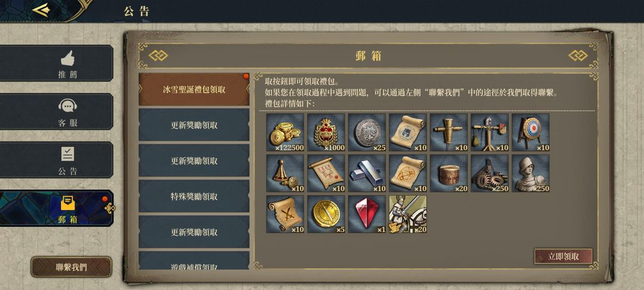Click the gold coins reward icon x122500
Viewport: 644px width, 290px height.
(285, 132)
